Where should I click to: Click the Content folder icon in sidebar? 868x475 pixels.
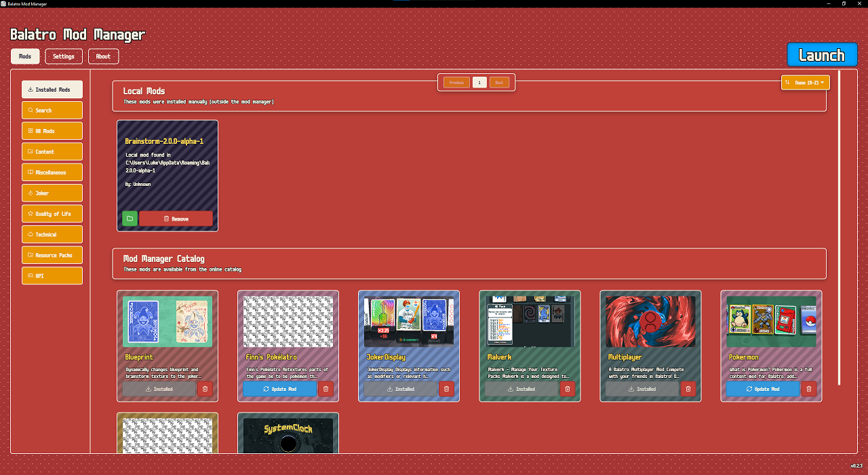(x=31, y=151)
